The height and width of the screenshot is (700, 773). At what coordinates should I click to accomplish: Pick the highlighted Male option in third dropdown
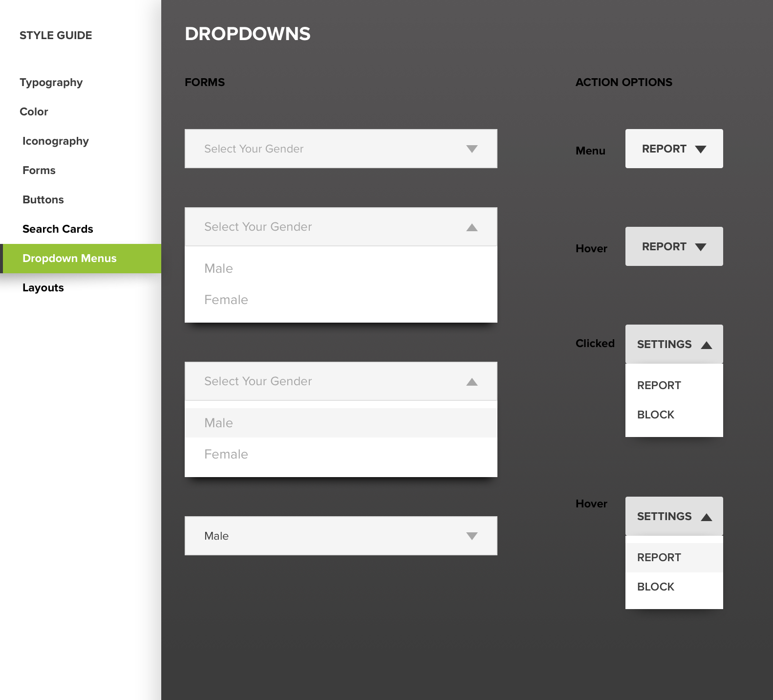(x=341, y=423)
